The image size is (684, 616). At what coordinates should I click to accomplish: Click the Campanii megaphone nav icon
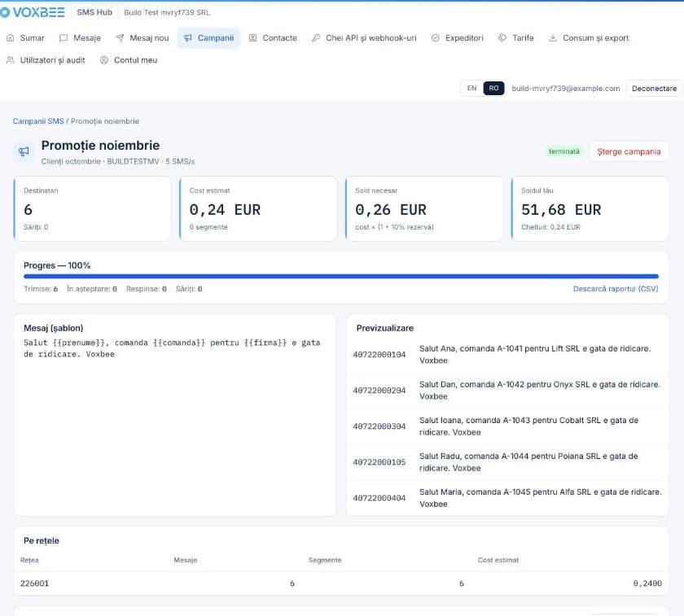pos(188,38)
